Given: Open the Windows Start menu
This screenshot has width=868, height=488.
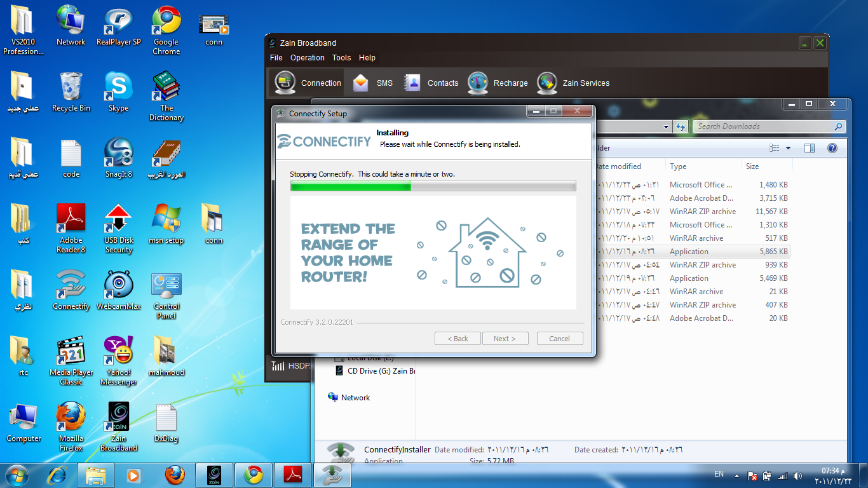Looking at the screenshot, I should tap(17, 475).
